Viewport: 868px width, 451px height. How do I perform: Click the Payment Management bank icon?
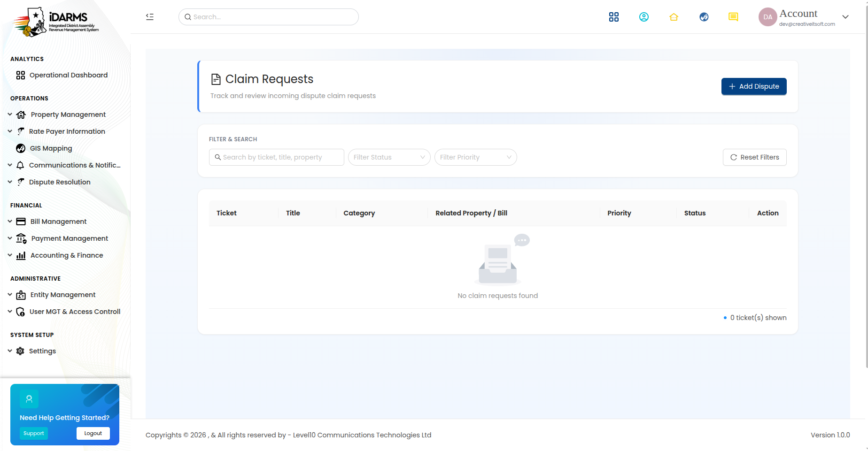(x=22, y=238)
